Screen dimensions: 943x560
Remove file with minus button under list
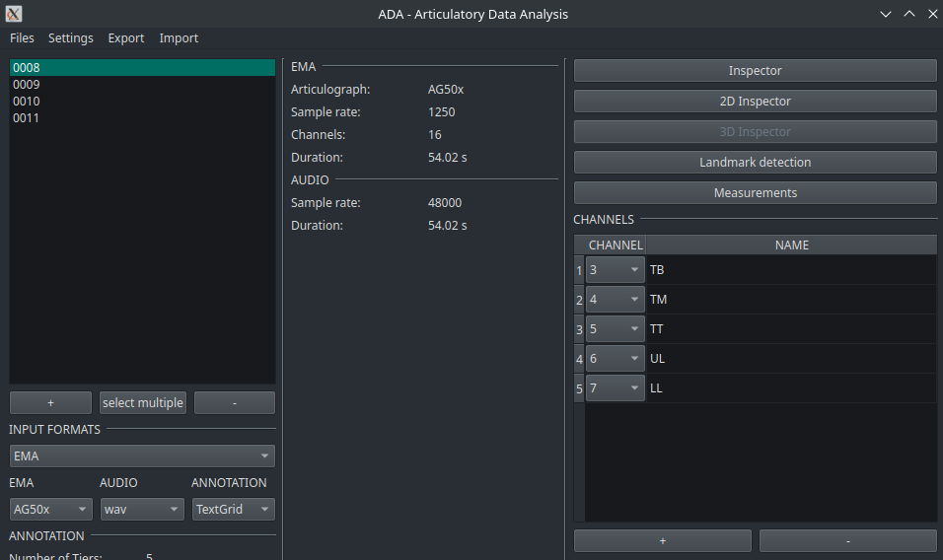pyautogui.click(x=235, y=403)
